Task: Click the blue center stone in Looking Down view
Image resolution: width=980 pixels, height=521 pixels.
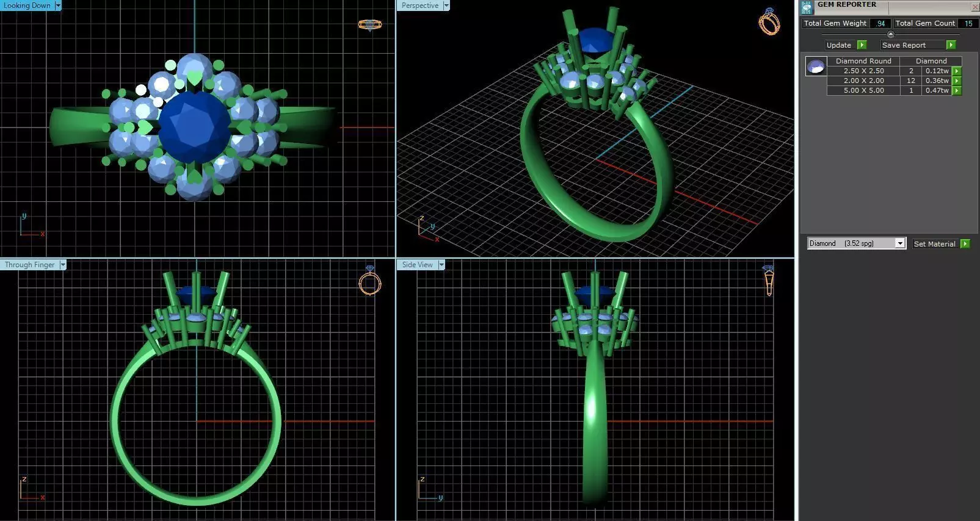Action: (x=194, y=128)
